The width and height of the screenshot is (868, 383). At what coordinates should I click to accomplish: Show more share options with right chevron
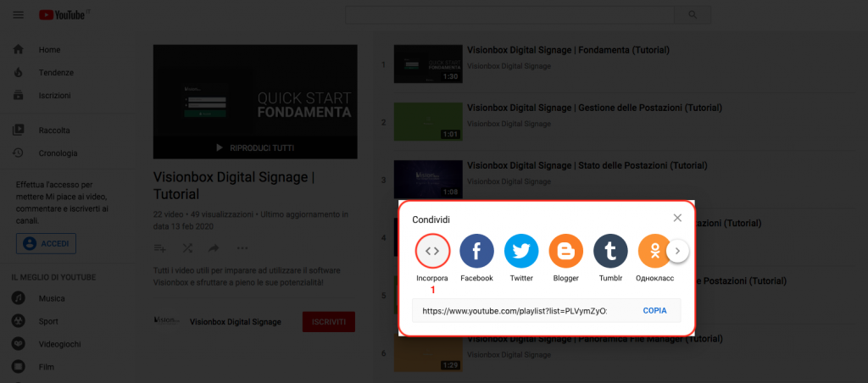click(677, 251)
